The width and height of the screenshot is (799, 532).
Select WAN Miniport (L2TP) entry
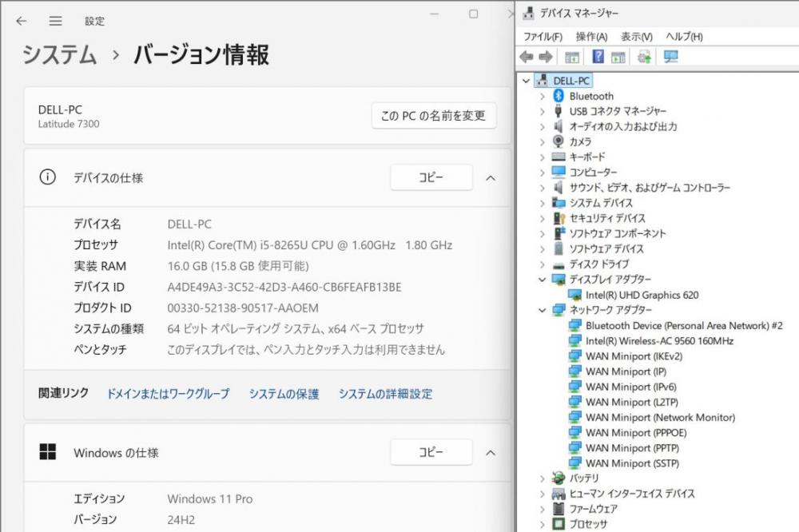[632, 402]
